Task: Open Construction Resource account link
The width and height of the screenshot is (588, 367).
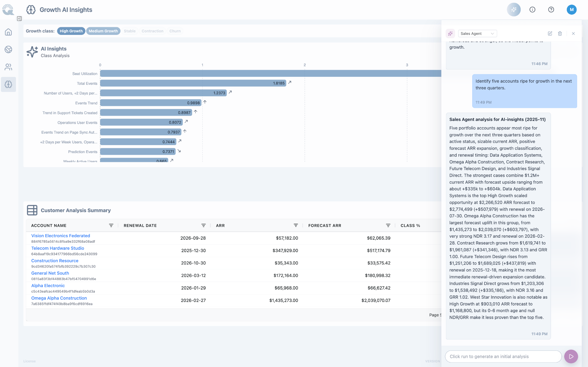Action: [x=55, y=261]
